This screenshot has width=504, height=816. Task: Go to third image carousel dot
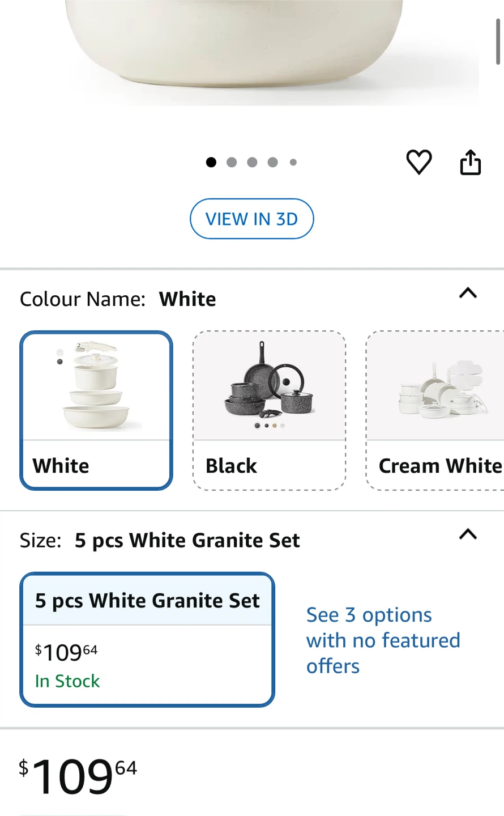[x=252, y=163]
